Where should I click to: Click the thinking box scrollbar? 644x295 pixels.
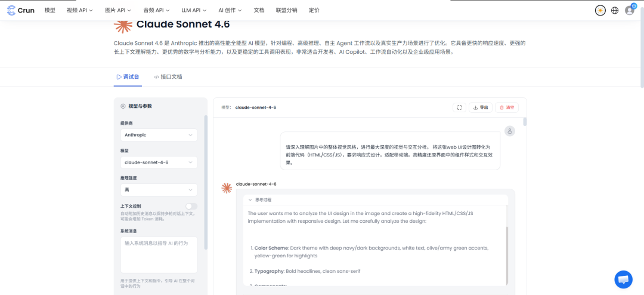tap(507, 255)
